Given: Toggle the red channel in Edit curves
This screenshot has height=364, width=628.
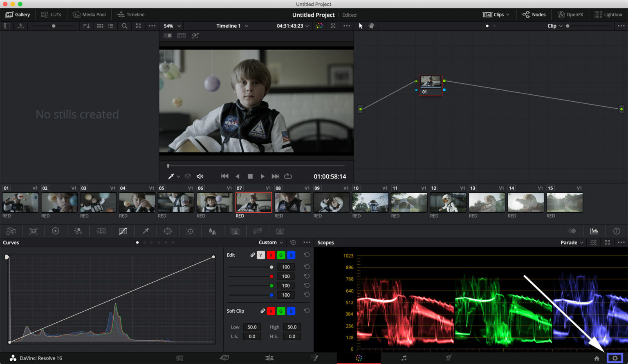Looking at the screenshot, I should (x=271, y=255).
